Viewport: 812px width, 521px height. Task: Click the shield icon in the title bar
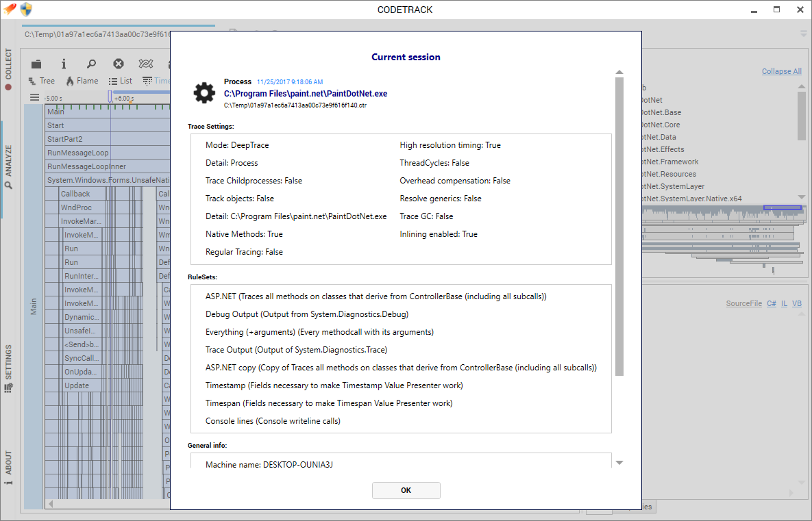click(26, 9)
